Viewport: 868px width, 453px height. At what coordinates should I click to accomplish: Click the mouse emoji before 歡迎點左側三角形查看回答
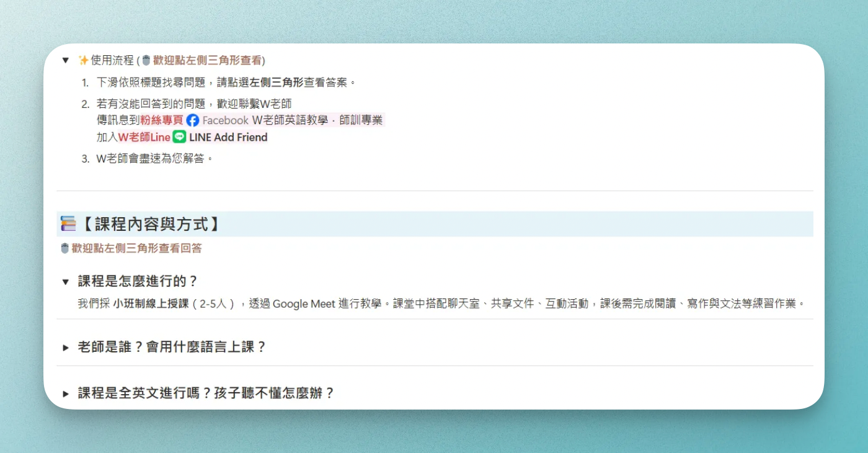[x=64, y=248]
